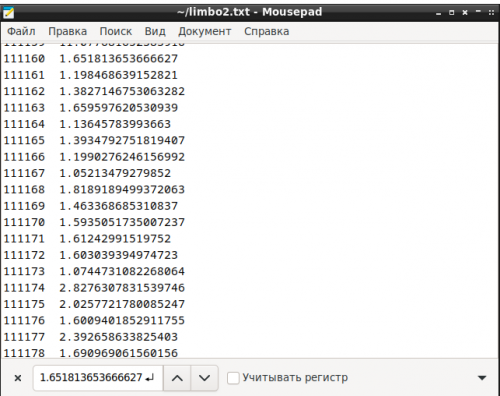Click the value 1.198468639152821
Screen dimensions: 500x396
tap(119, 75)
